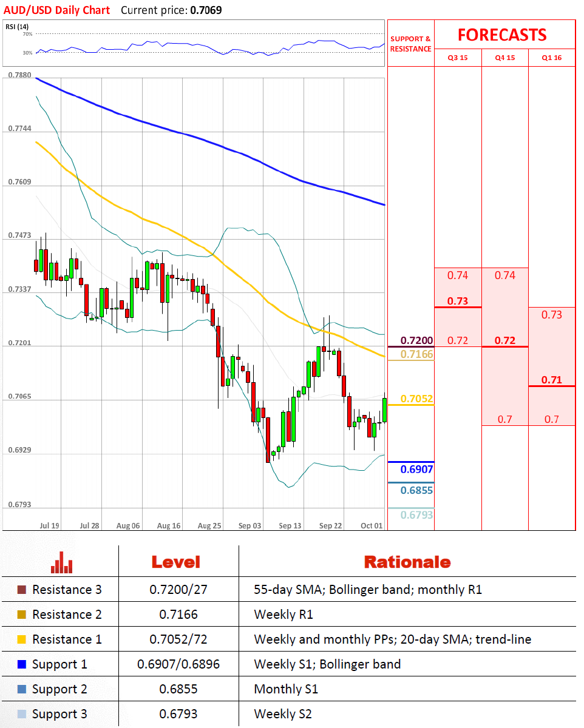Image resolution: width=584 pixels, height=728 pixels.
Task: Select the Q1 16 forecast column header
Action: tap(552, 58)
